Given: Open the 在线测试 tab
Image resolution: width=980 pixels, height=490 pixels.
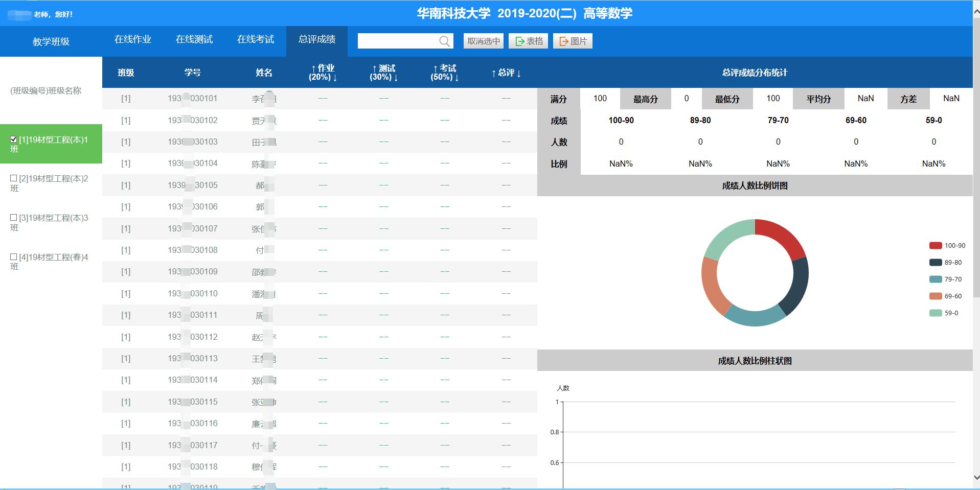Looking at the screenshot, I should click(x=194, y=39).
